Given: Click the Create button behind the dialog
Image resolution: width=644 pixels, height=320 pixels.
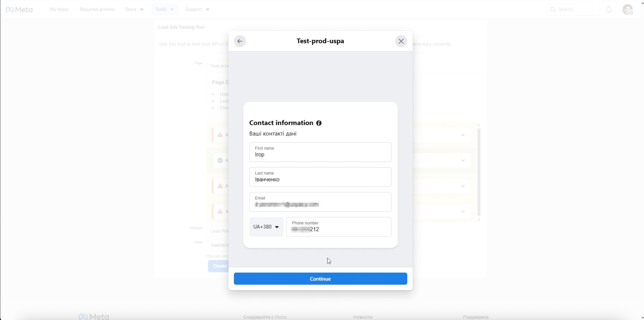Looking at the screenshot, I should coord(218,266).
